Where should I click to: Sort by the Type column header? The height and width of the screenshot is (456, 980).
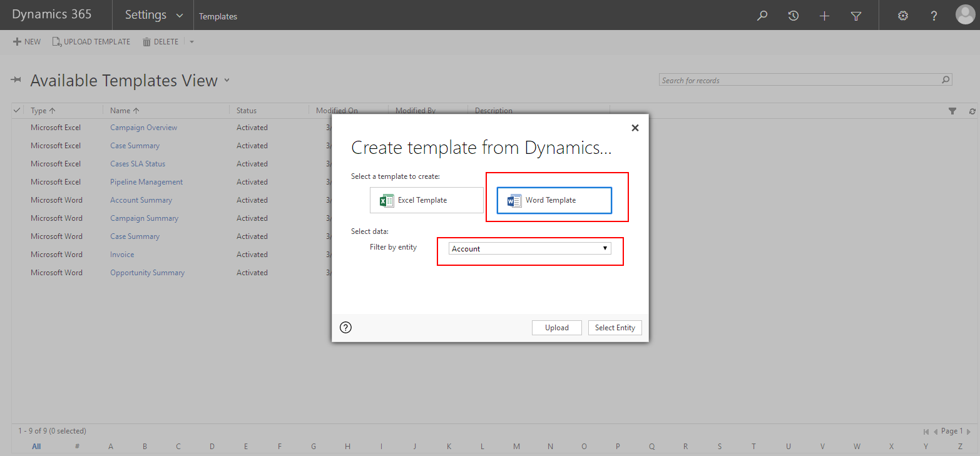click(x=43, y=111)
